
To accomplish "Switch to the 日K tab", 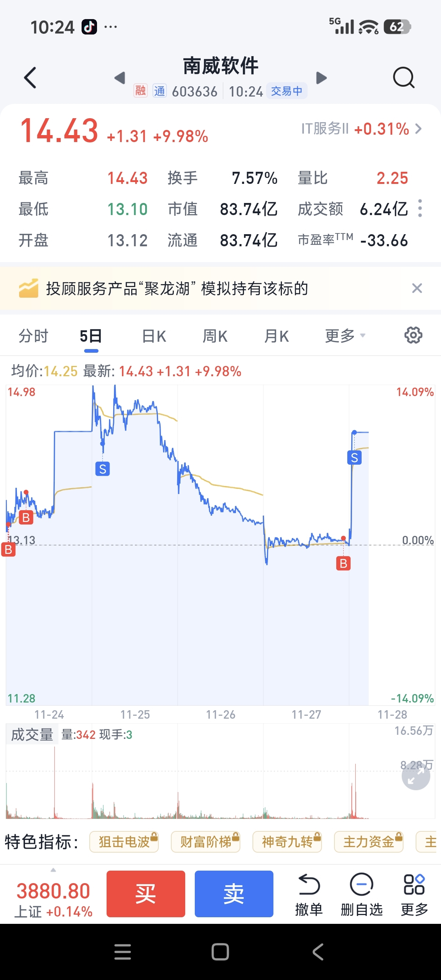I will coord(154,336).
